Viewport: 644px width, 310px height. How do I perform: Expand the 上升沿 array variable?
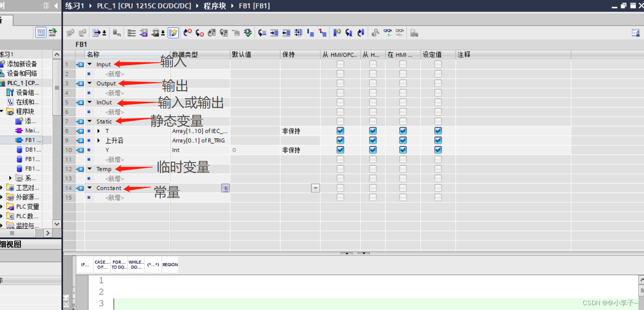point(99,141)
